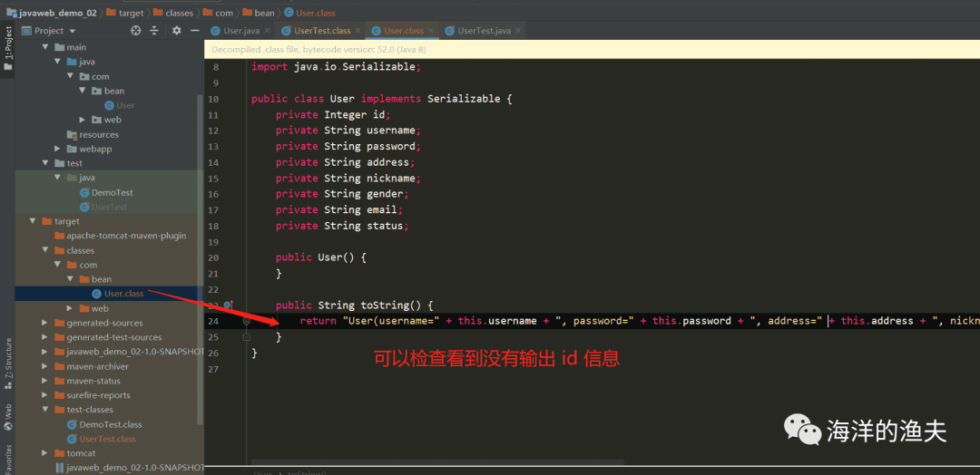Expand the web package under main
980x475 pixels.
pos(83,120)
